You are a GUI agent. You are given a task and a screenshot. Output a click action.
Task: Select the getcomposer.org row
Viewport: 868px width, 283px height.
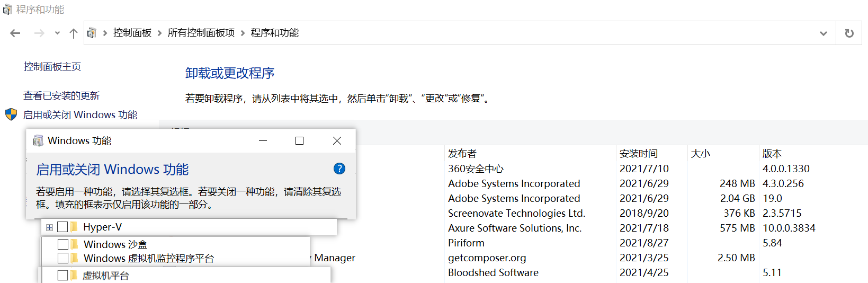487,258
